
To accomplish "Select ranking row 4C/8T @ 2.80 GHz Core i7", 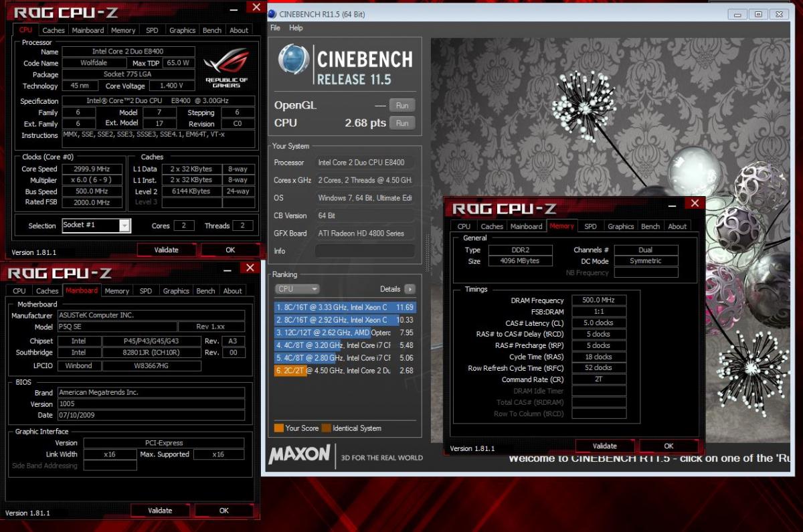I will [x=345, y=358].
